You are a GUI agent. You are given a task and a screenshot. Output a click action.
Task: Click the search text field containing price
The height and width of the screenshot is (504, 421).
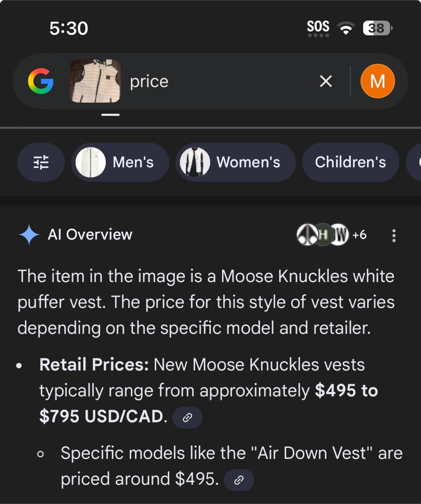[x=217, y=82]
